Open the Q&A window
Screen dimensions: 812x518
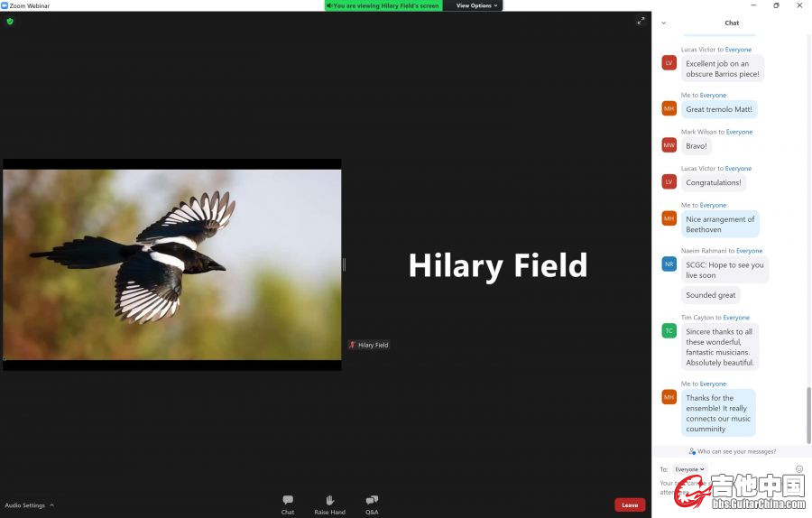[x=372, y=504]
